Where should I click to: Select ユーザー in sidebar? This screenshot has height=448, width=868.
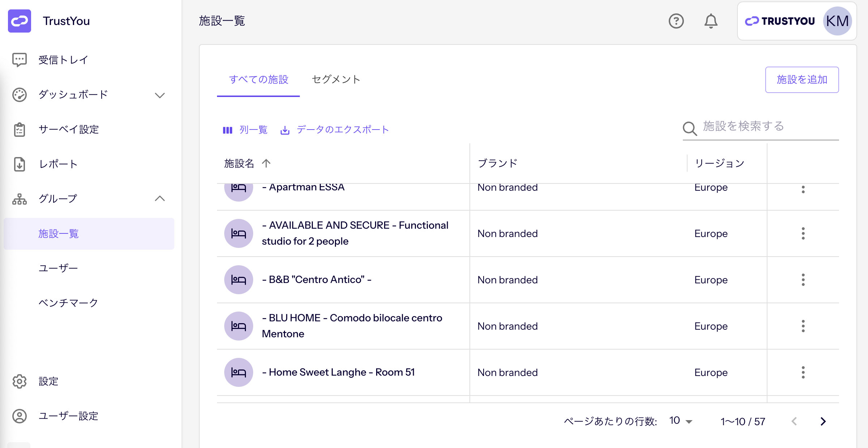point(58,268)
